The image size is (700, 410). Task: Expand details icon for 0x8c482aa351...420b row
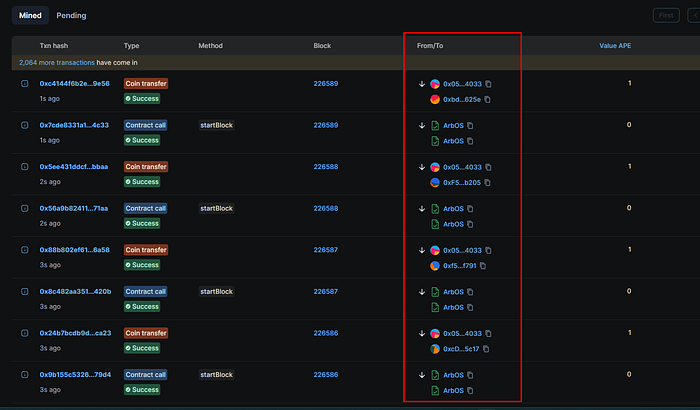point(25,291)
